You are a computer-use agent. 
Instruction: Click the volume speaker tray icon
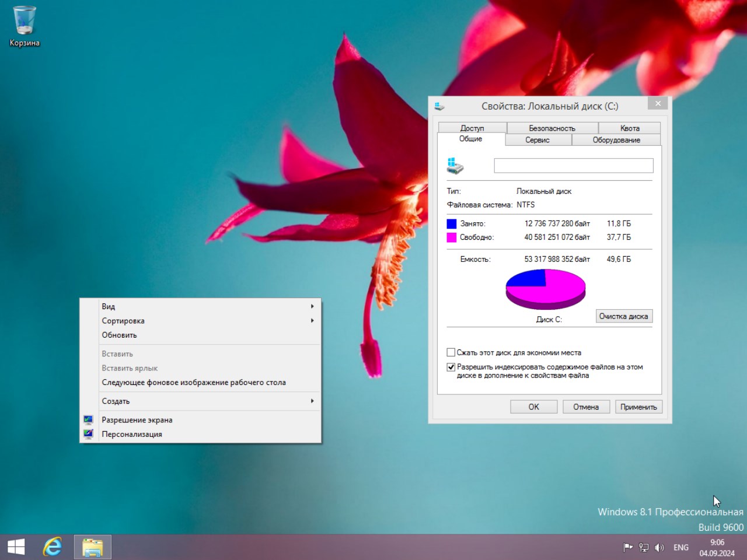tap(659, 547)
